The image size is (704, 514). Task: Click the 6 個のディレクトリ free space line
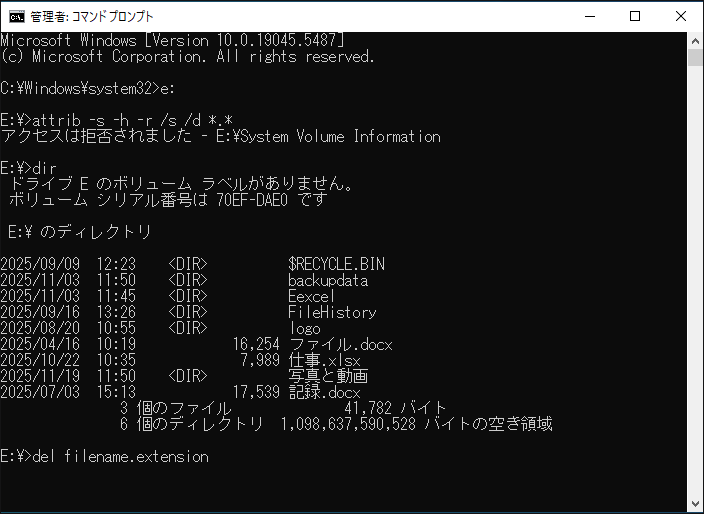click(336, 425)
